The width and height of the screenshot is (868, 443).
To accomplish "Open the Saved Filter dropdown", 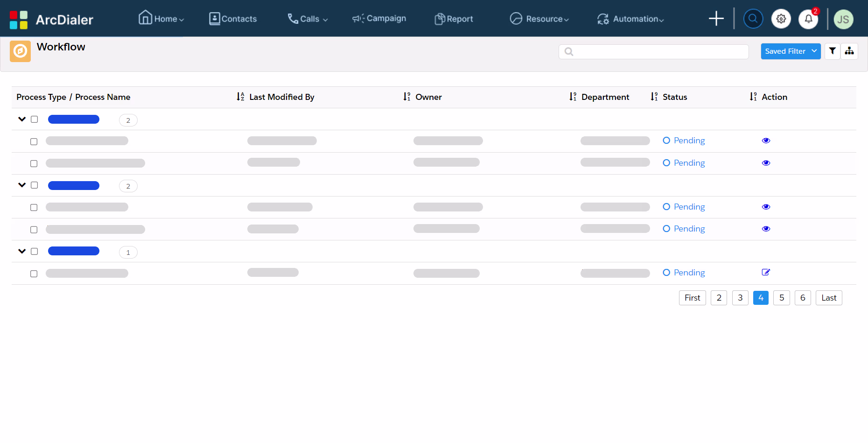I will (x=791, y=51).
